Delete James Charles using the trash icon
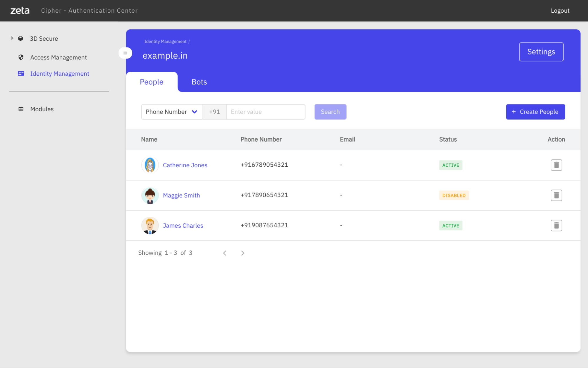 556,225
